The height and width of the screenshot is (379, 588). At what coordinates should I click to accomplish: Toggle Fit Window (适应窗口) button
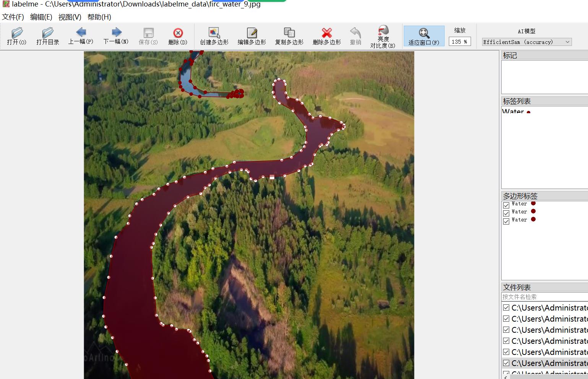pos(424,36)
